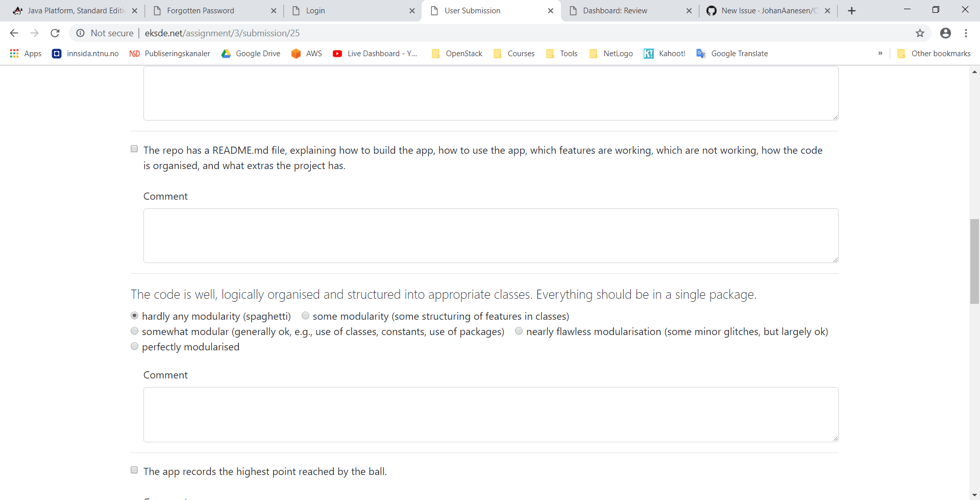Close the Dashboard: Review tab

[x=689, y=11]
